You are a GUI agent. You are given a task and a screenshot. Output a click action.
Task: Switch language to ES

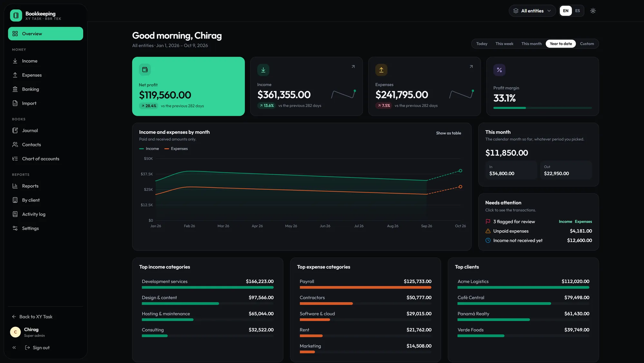click(578, 11)
